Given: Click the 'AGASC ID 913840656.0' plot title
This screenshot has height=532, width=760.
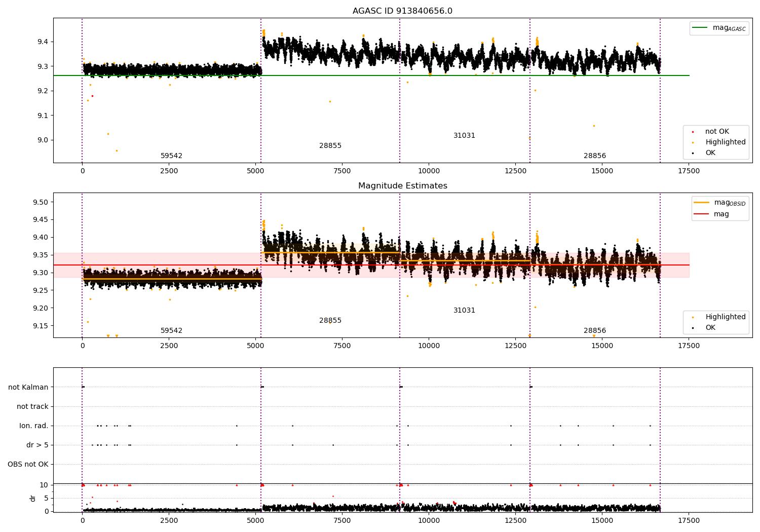Looking at the screenshot, I should (402, 11).
